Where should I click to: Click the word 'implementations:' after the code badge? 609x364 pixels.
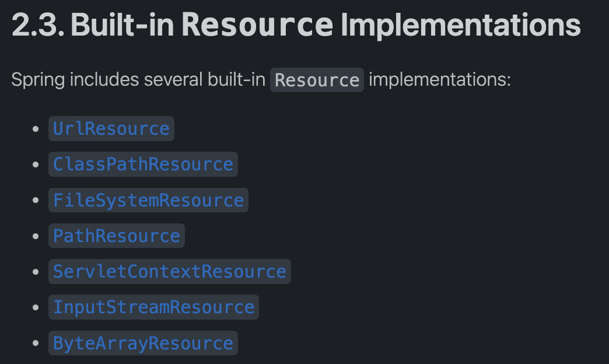click(440, 80)
